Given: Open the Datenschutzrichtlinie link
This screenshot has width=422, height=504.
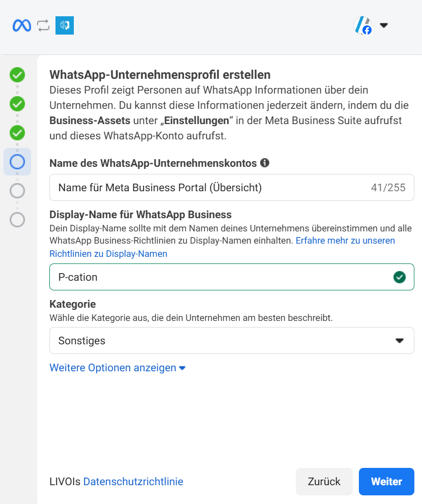Looking at the screenshot, I should [133, 481].
